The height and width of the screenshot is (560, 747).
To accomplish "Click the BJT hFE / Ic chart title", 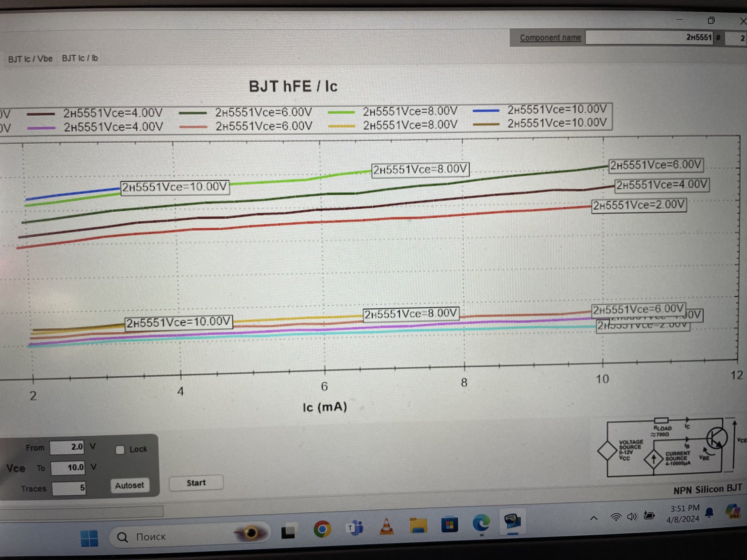I will [293, 86].
